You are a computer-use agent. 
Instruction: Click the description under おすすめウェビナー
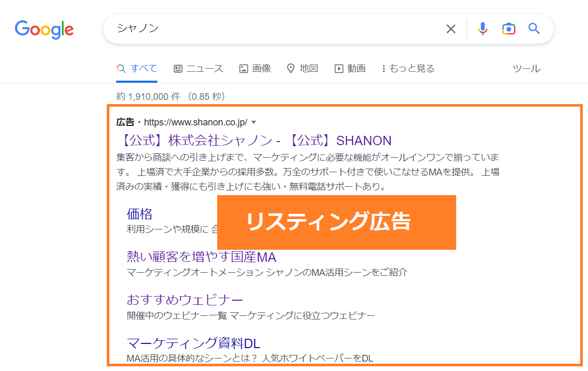pos(251,315)
